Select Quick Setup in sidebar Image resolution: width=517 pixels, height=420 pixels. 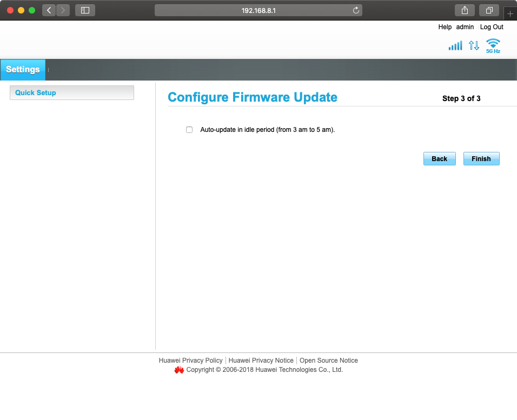click(x=71, y=93)
